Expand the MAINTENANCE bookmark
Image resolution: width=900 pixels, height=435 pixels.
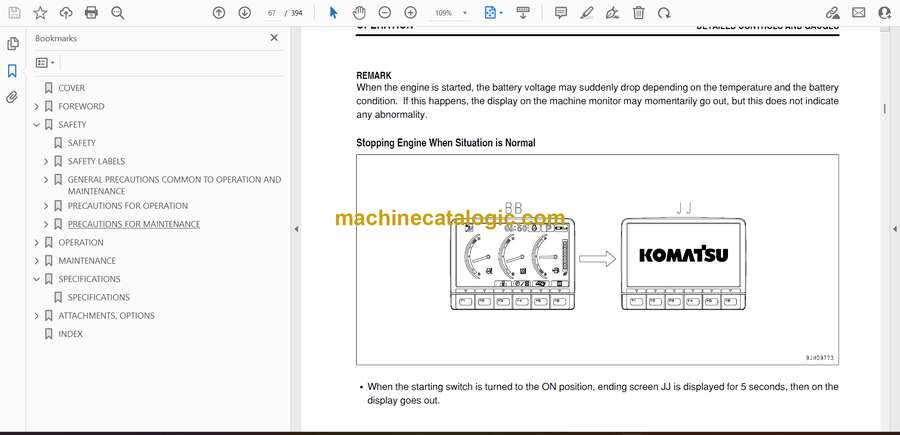pos(37,261)
